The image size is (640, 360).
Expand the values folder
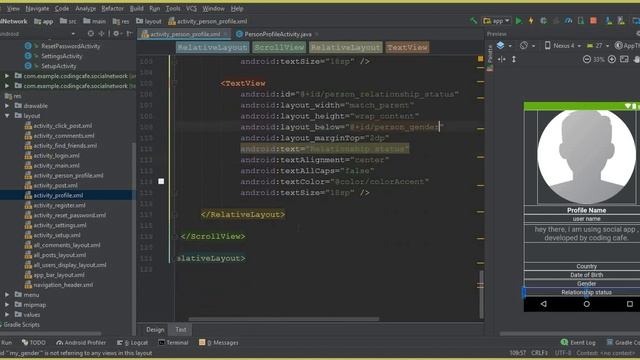pyautogui.click(x=7, y=314)
